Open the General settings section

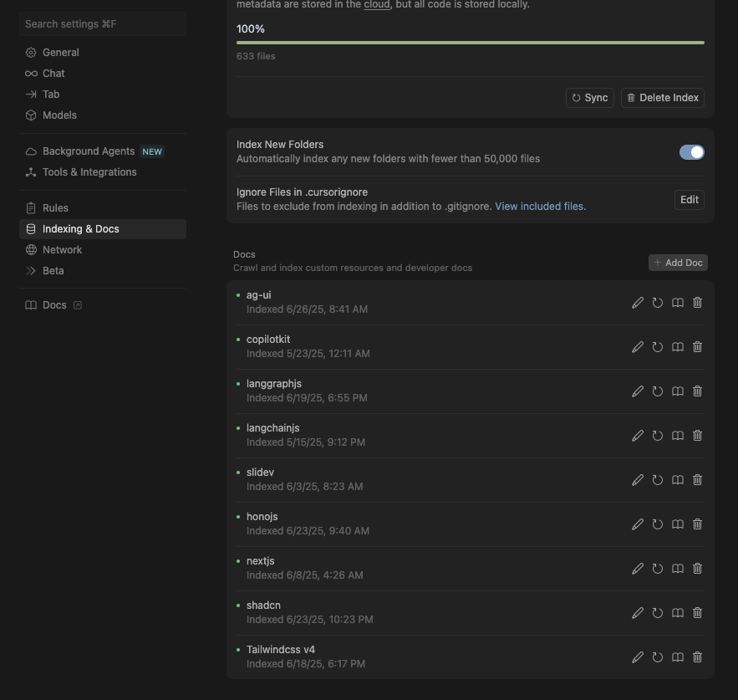60,53
